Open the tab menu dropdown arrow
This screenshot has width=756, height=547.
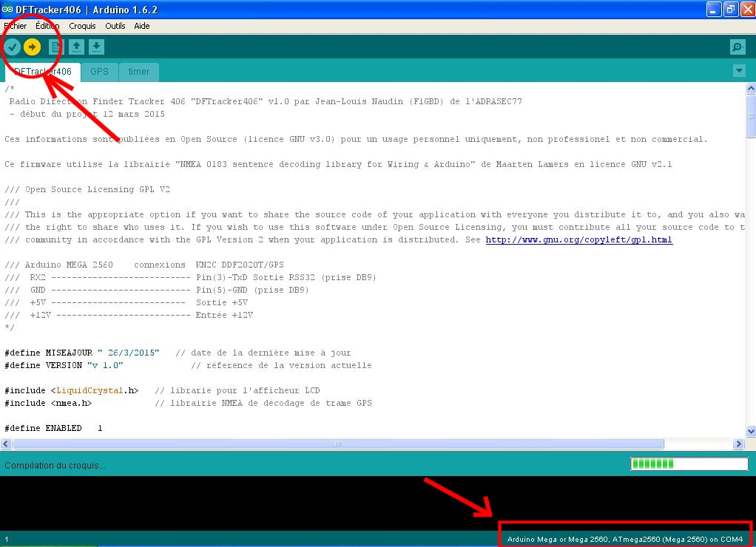[739, 71]
